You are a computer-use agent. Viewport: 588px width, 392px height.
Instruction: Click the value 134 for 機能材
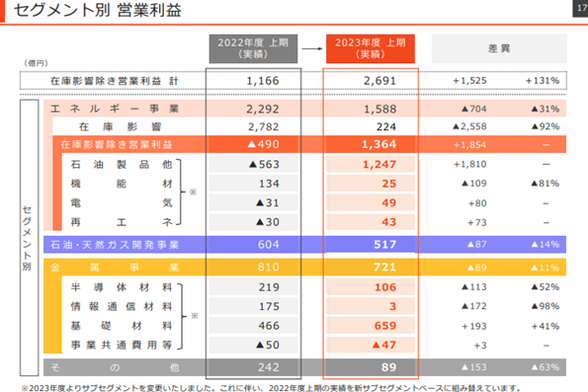point(269,184)
